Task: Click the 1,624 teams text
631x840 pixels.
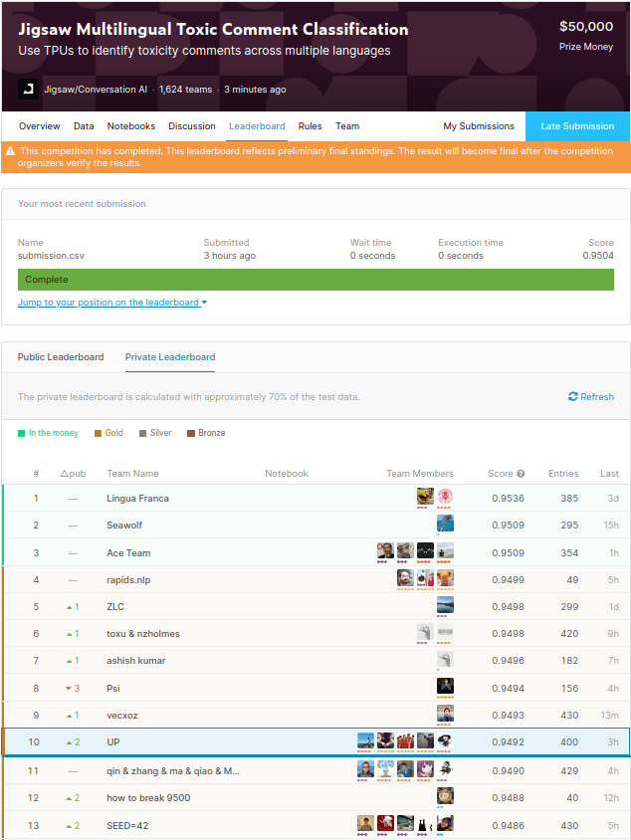Action: (185, 90)
